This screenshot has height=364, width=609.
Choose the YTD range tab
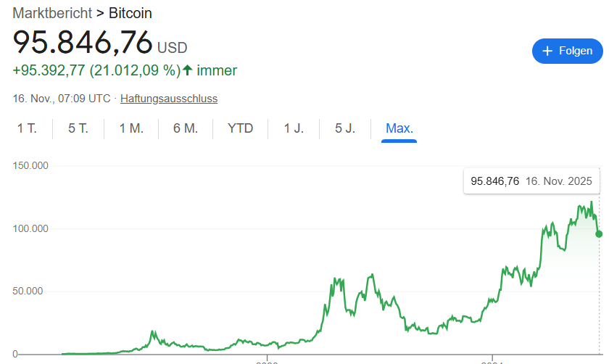click(x=240, y=128)
